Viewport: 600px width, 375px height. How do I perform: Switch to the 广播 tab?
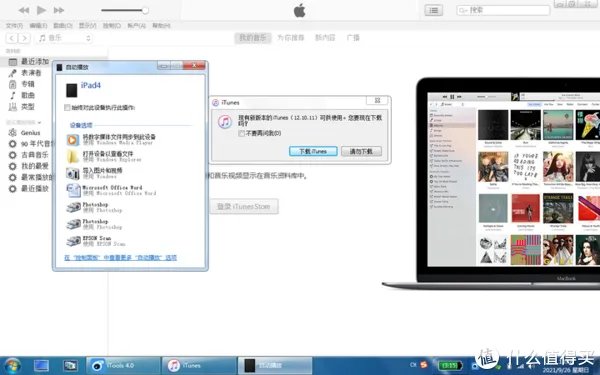(x=353, y=38)
